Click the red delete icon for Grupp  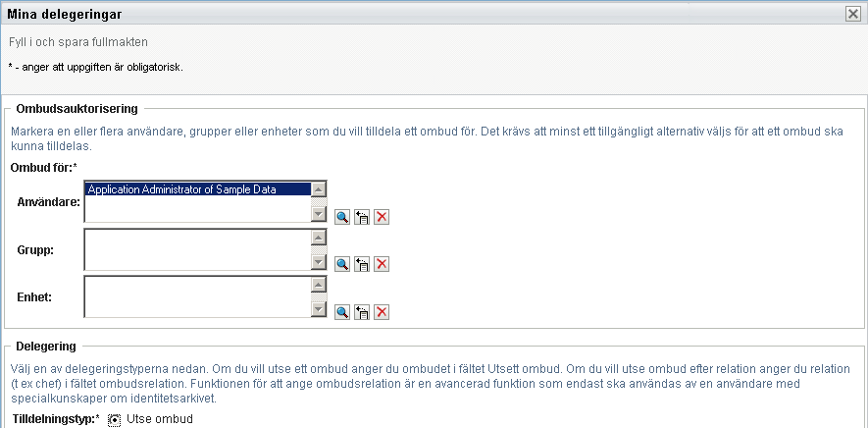(383, 264)
